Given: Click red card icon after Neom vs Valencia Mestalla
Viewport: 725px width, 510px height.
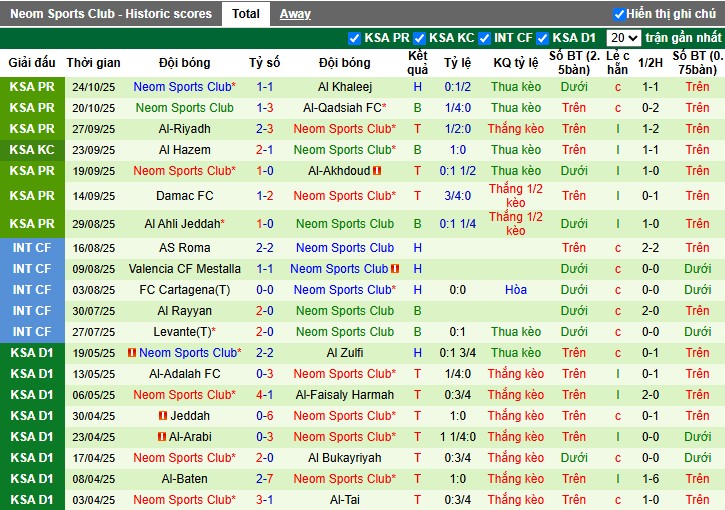Looking at the screenshot, I should [396, 269].
